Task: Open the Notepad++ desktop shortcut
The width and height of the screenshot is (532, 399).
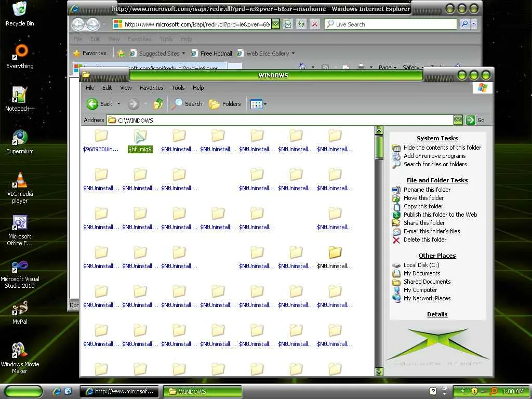Action: click(20, 99)
